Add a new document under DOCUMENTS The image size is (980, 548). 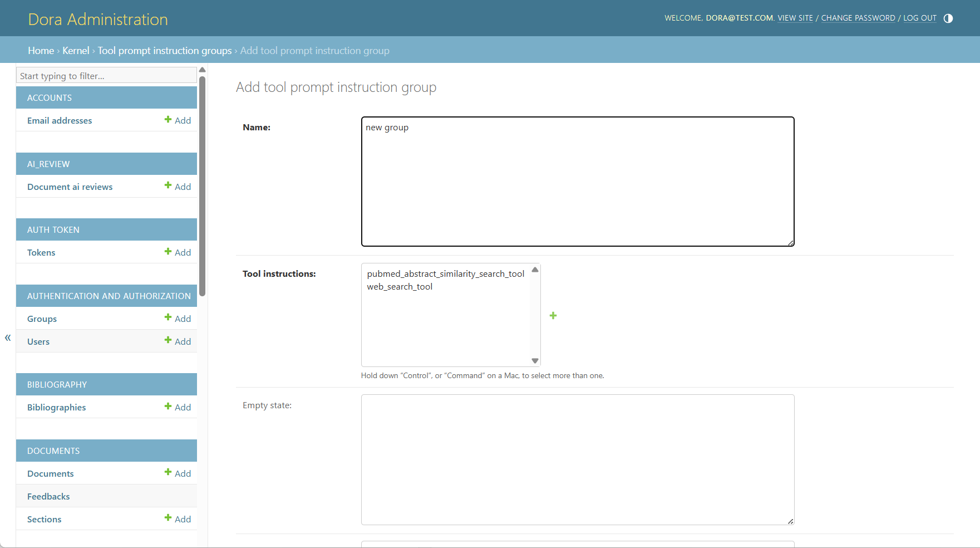tap(178, 473)
